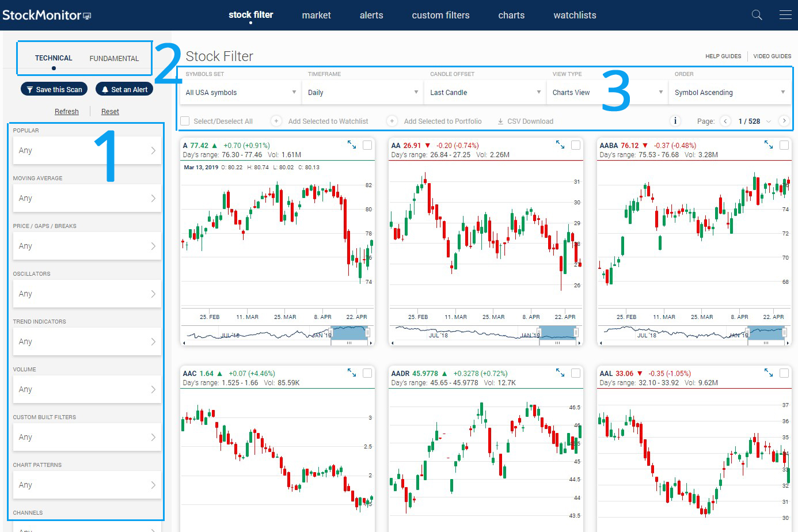Viewport: 798px width, 532px height.
Task: Open Order dropdown Symbol Ascending
Action: click(730, 92)
